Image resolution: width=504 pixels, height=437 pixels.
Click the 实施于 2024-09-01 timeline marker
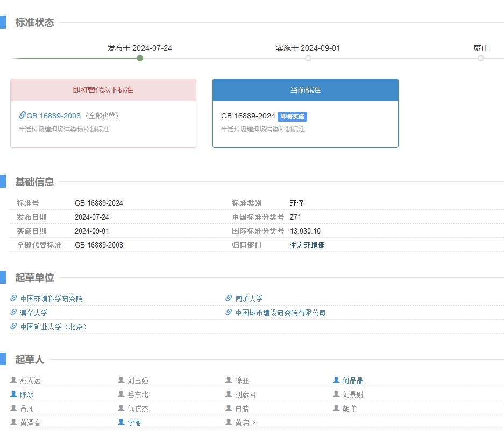point(308,58)
